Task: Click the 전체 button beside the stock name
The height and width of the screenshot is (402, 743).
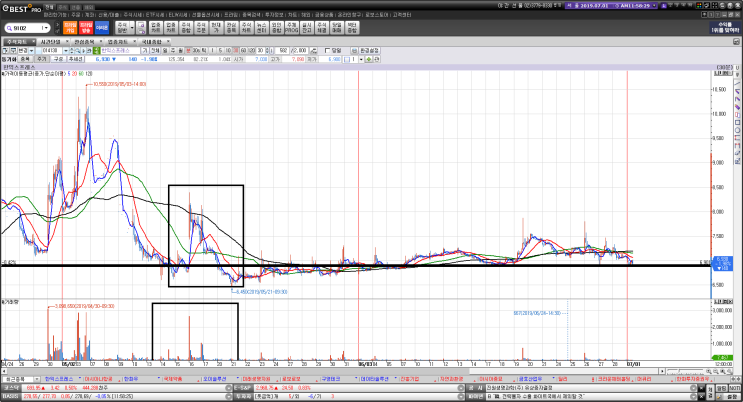Action: point(155,50)
